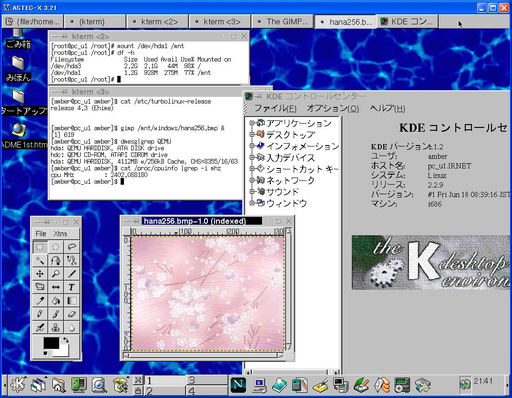Click the panel logout X button
The width and height of the screenshot is (512, 398).
pos(138,380)
